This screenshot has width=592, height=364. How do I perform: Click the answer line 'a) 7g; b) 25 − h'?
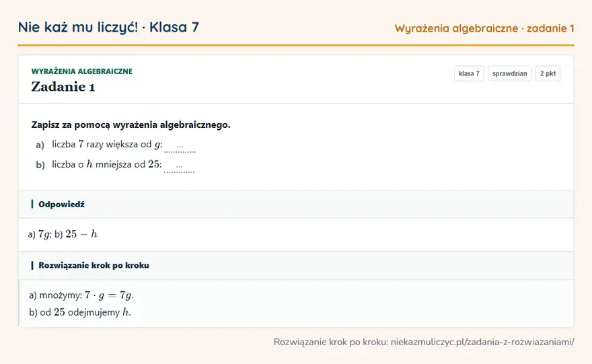[63, 234]
